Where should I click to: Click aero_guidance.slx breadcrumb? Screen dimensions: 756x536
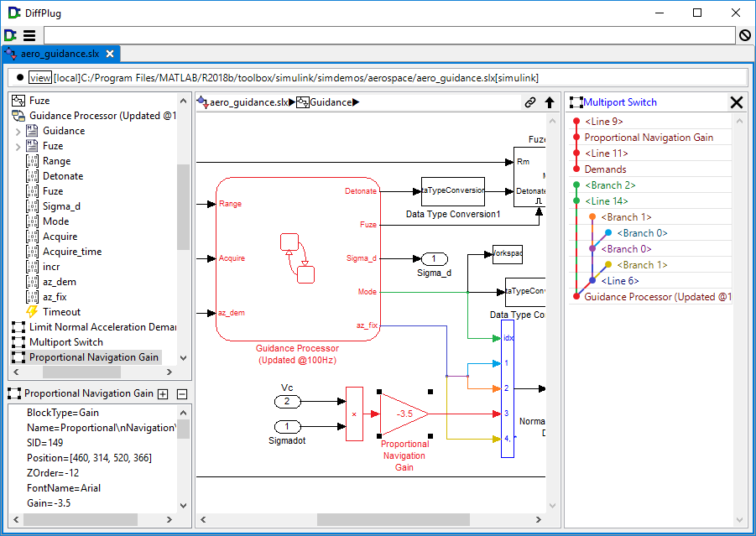click(249, 102)
